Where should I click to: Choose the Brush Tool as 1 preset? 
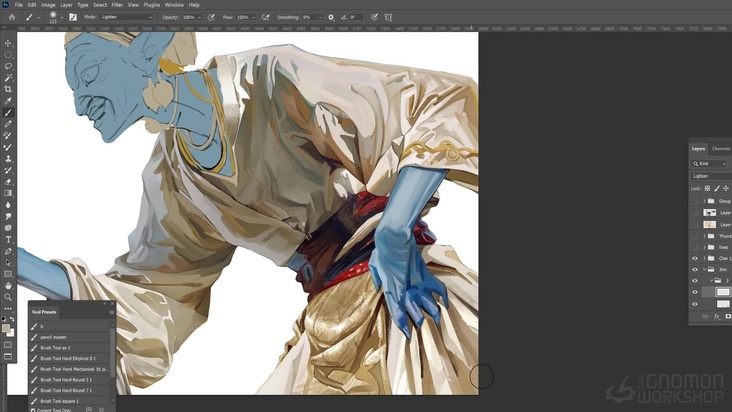coord(70,348)
